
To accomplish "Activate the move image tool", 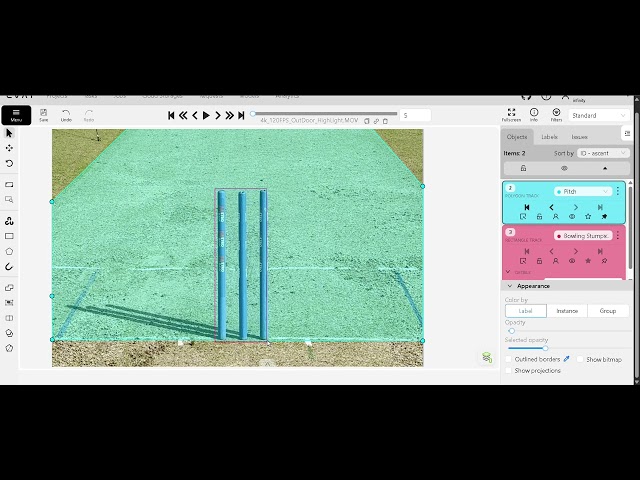I will click(9, 148).
